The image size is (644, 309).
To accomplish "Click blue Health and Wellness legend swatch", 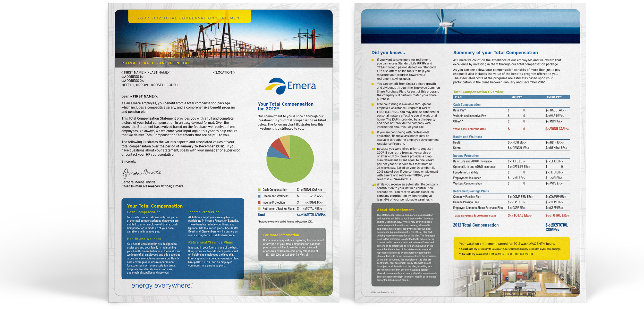I will [x=259, y=196].
